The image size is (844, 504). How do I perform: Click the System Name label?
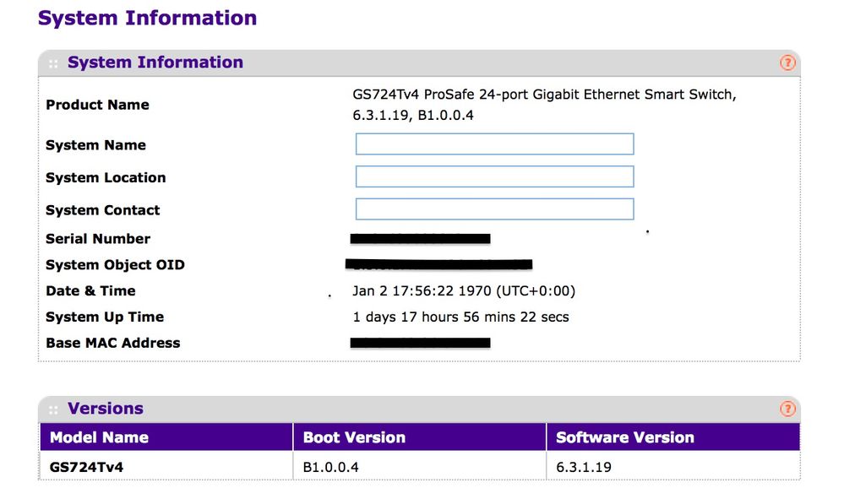95,145
